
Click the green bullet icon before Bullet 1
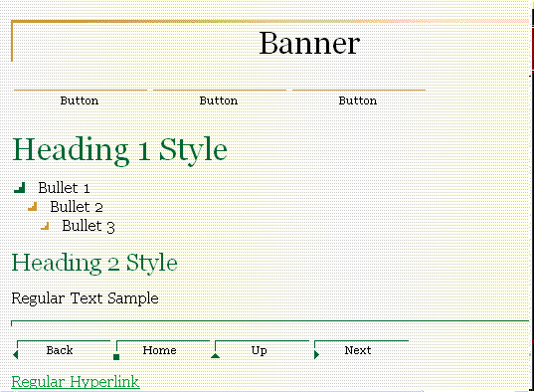[20, 187]
